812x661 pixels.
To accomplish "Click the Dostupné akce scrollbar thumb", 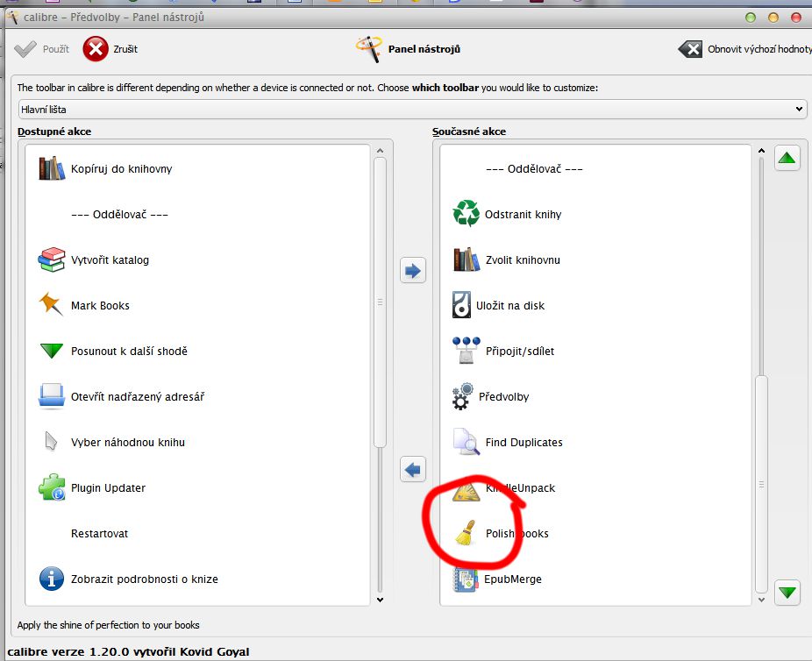I will coord(380,302).
